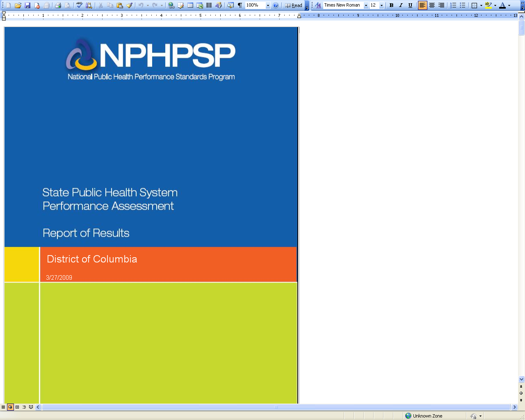Screen dimensions: 525x420
Task: Open the Select Browse Object button
Action: coord(521,393)
